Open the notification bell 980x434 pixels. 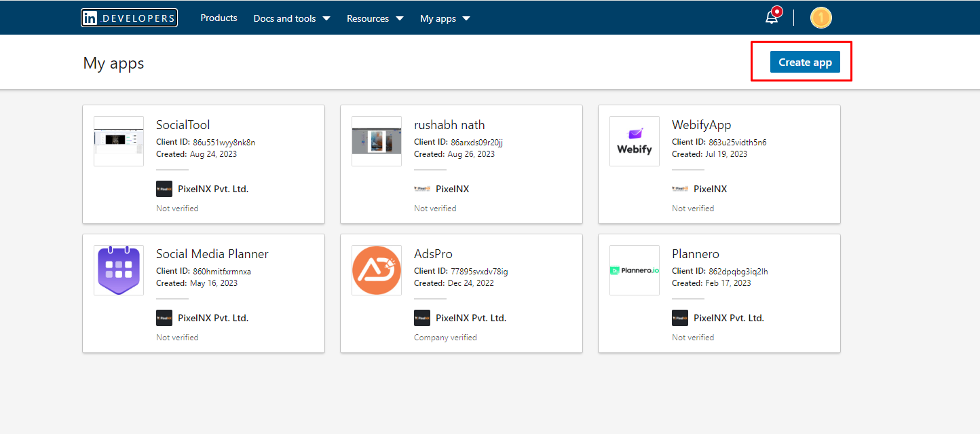point(772,17)
